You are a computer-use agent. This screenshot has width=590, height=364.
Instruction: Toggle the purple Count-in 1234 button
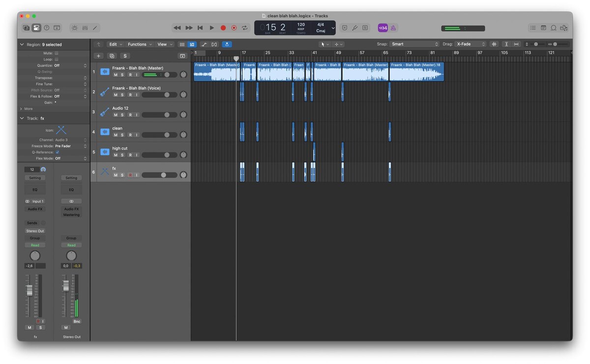click(383, 28)
